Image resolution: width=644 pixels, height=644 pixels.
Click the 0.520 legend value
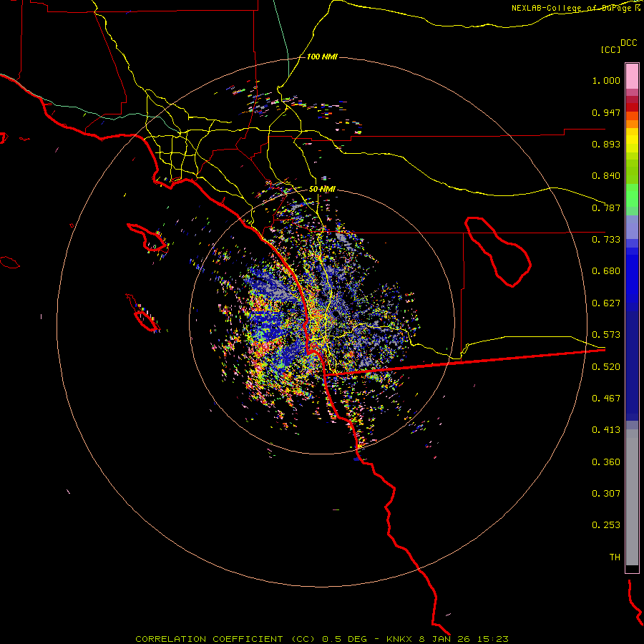click(606, 367)
